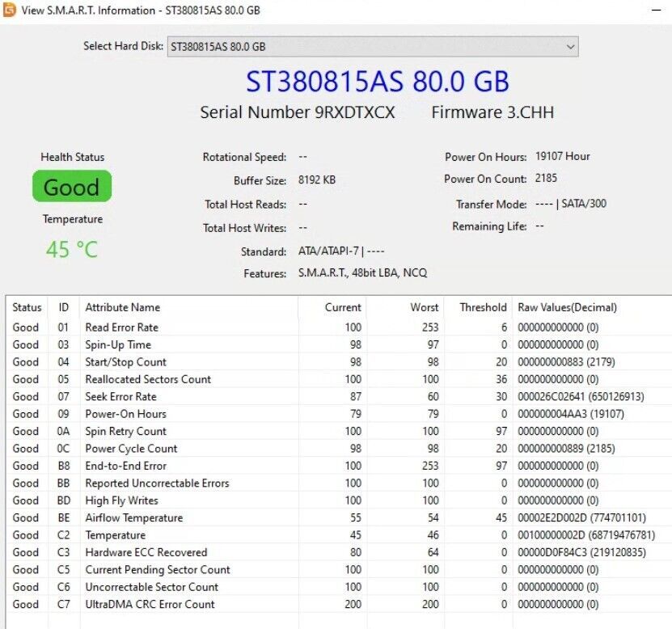672x629 pixels.
Task: Click the raw value 00002E2D002D (774701101)
Action: pyautogui.click(x=581, y=517)
